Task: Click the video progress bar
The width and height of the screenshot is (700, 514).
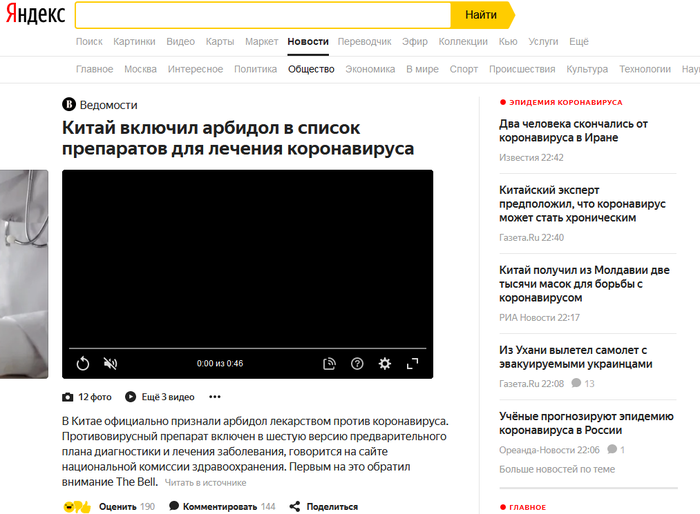Action: [x=247, y=349]
